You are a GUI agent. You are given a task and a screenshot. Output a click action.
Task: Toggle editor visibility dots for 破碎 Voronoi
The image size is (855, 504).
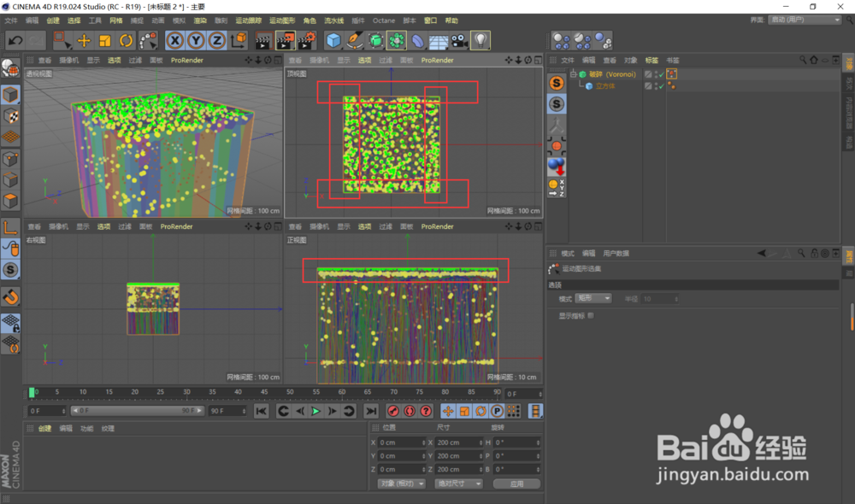click(x=656, y=74)
